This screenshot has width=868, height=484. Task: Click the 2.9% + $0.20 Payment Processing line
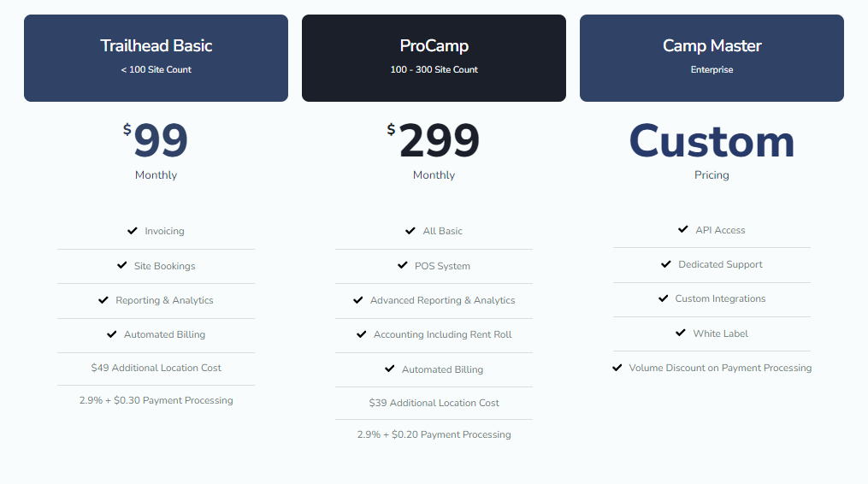click(434, 434)
